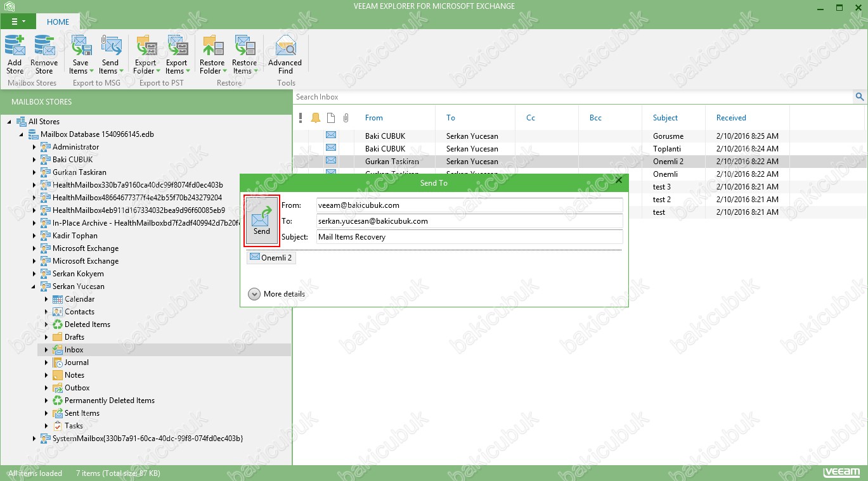Select the In-Place Archive HealthMailbox entry
The height and width of the screenshot is (481, 868).
pos(146,223)
